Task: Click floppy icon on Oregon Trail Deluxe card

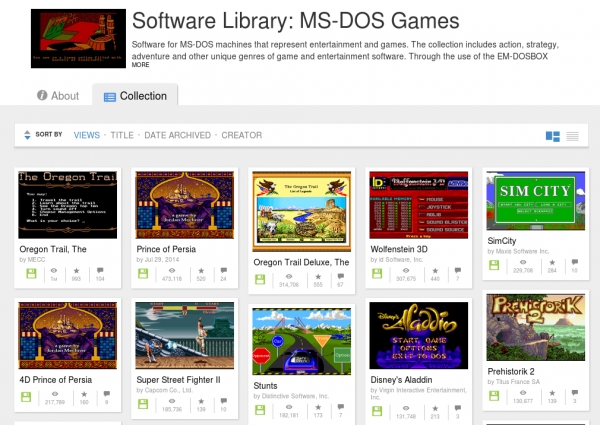Action: click(x=260, y=279)
